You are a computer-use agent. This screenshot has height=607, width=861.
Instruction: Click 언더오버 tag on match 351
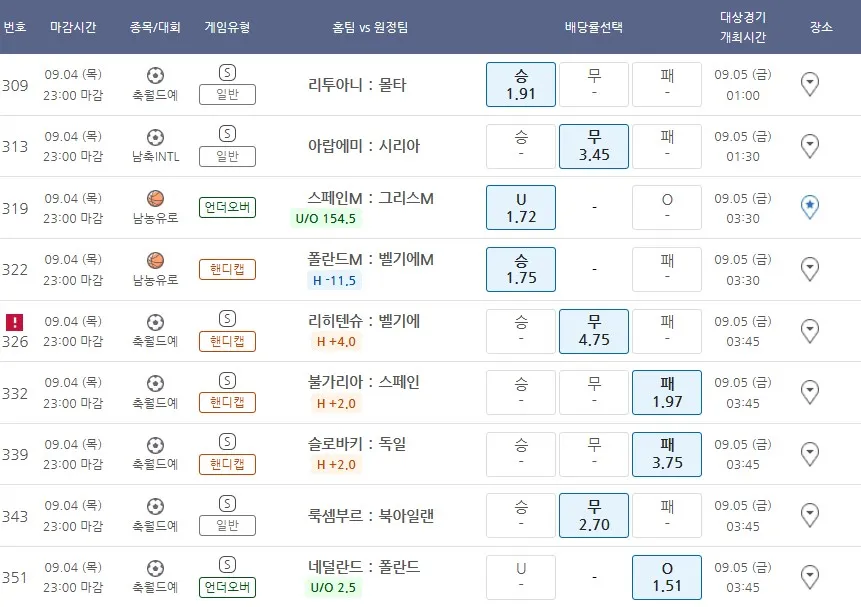(x=227, y=587)
